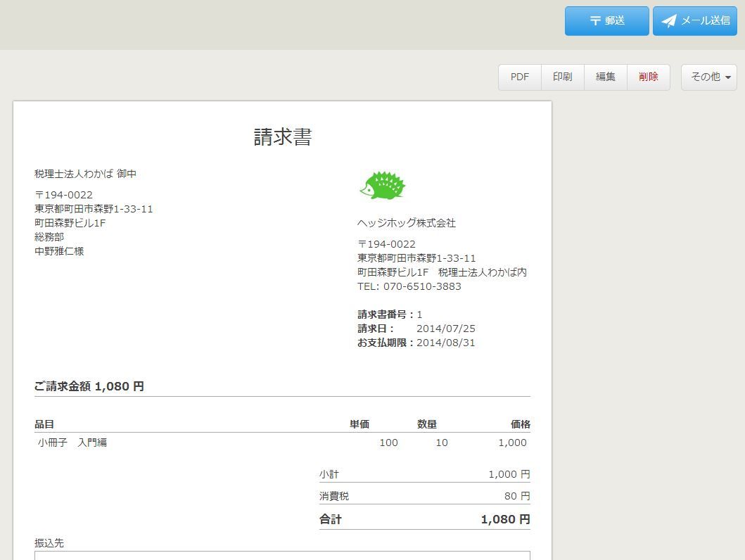The height and width of the screenshot is (560, 745).
Task: Click the red 削除 delete button
Action: (x=648, y=77)
